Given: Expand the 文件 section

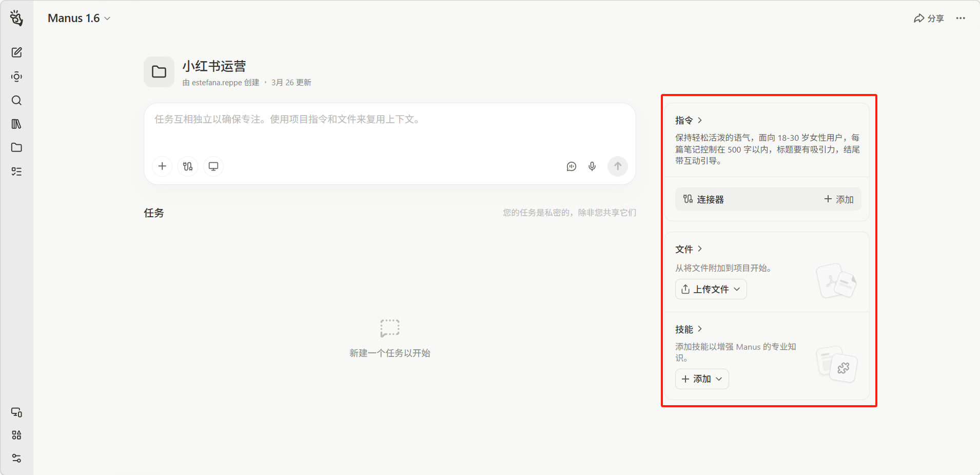Looking at the screenshot, I should tap(689, 249).
